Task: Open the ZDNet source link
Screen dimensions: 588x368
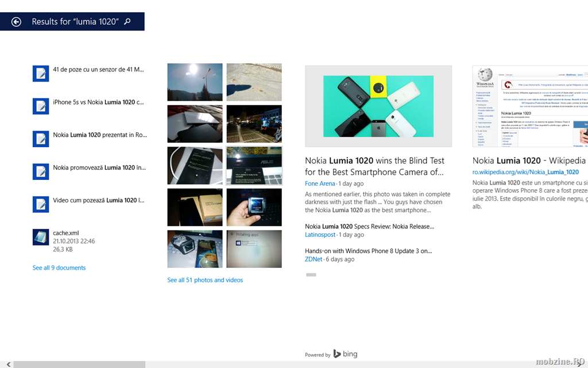Action: (314, 259)
